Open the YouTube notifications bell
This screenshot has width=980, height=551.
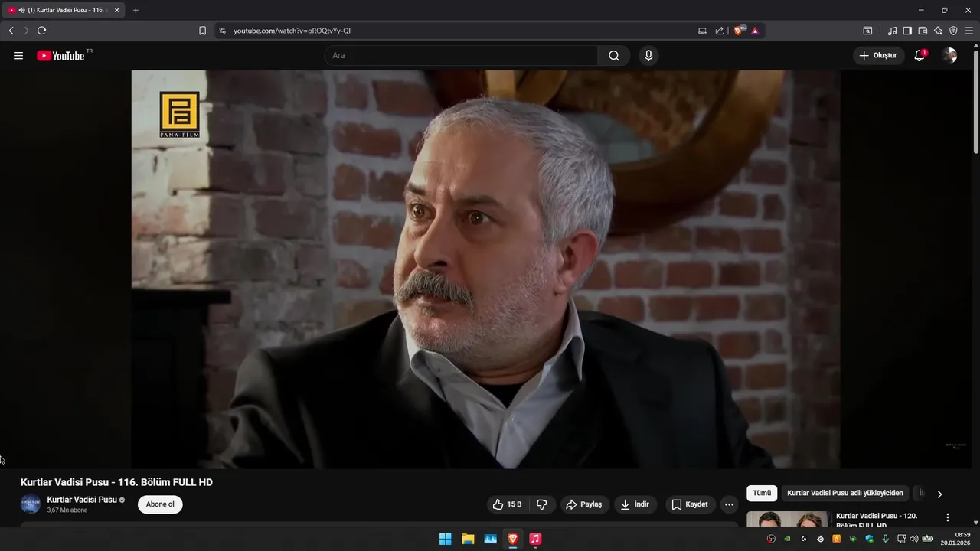(x=920, y=55)
